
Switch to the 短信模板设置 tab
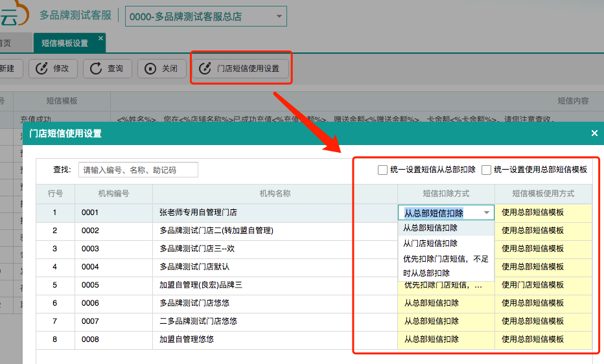pyautogui.click(x=65, y=43)
